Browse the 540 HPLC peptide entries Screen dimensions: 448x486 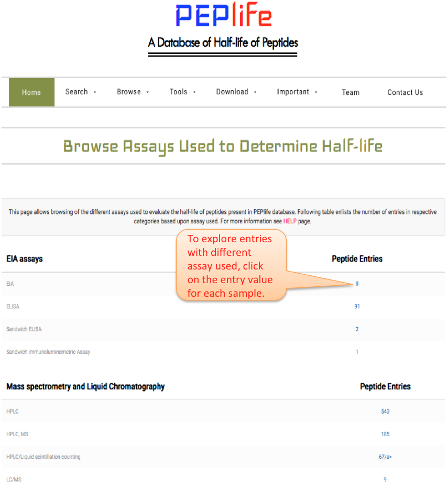pyautogui.click(x=385, y=412)
